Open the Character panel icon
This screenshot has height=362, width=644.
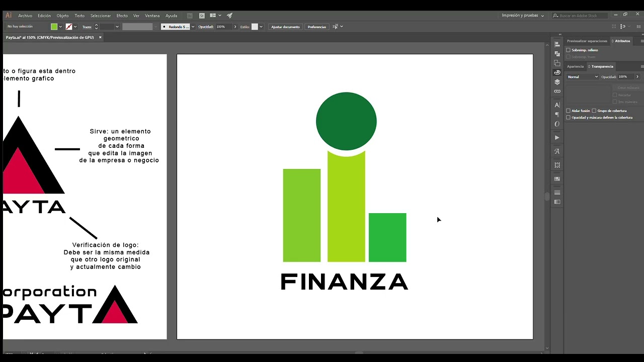coord(557,105)
